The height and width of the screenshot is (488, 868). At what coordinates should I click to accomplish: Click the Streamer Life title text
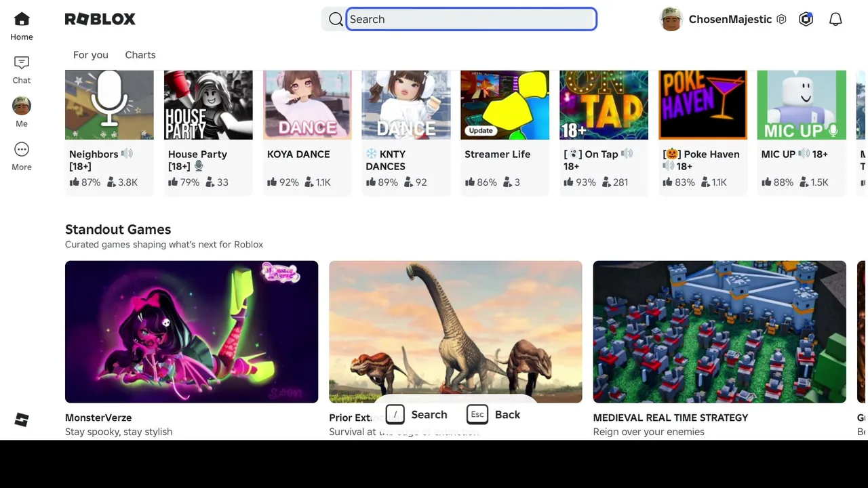click(x=498, y=155)
